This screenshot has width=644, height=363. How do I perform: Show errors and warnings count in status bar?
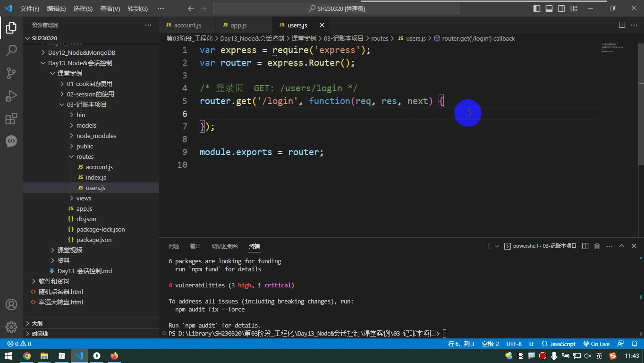click(x=19, y=344)
